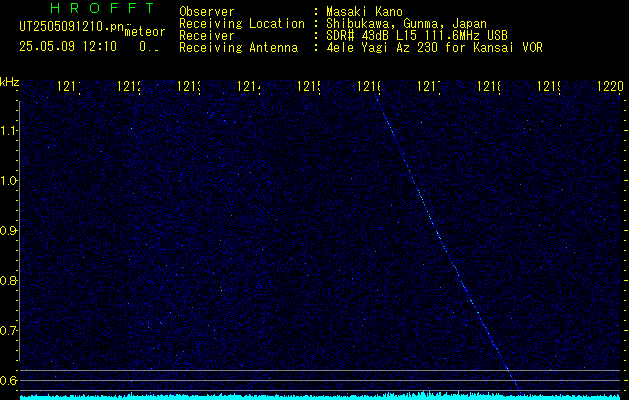
Task: Click the observer name Masaki Kano
Action: (x=364, y=12)
